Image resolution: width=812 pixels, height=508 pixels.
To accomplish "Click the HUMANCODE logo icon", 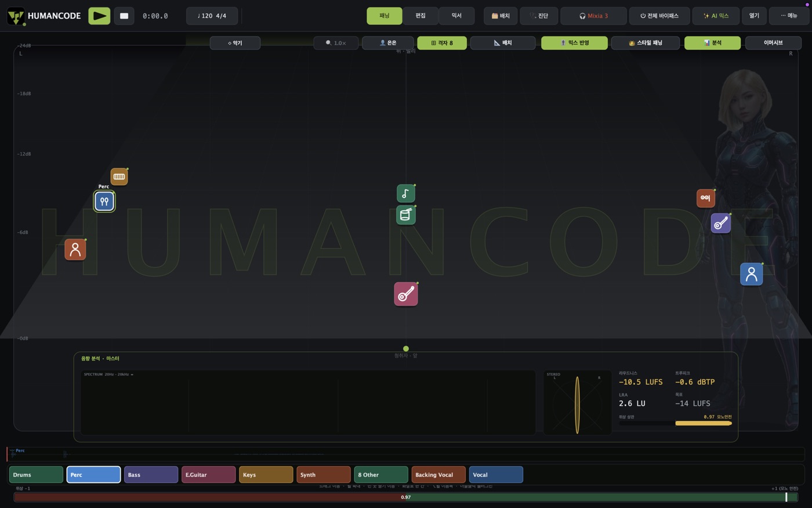I will [16, 16].
